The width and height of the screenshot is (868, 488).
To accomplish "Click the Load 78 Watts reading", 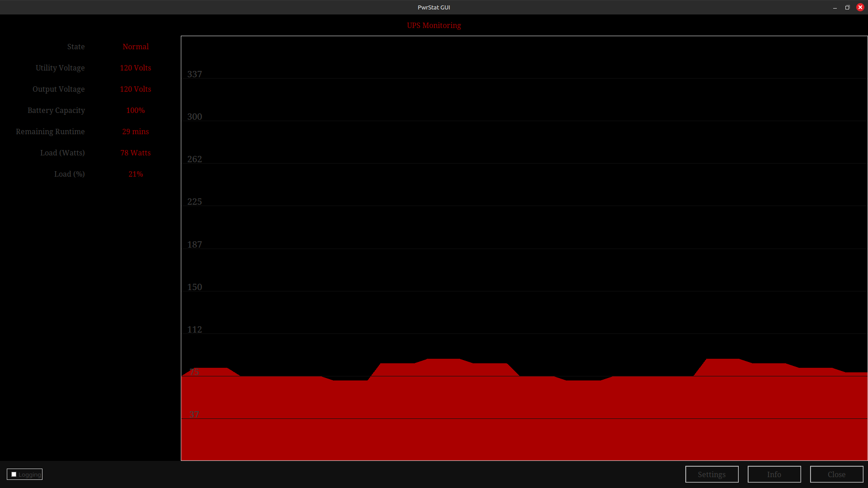I will point(135,153).
